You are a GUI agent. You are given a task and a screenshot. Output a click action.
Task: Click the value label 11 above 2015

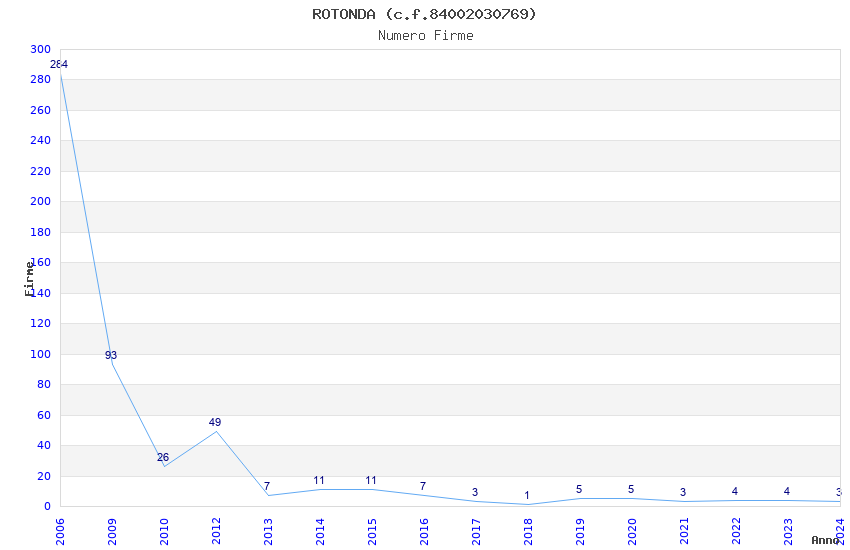(x=371, y=480)
